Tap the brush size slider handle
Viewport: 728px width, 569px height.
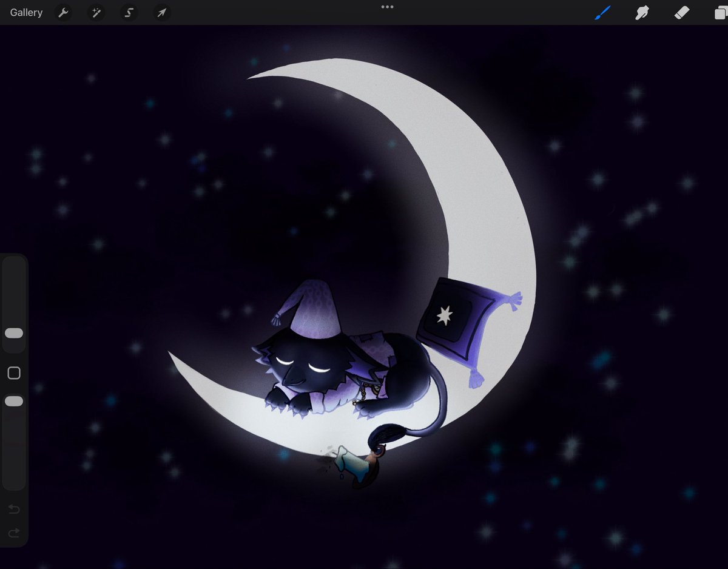[14, 333]
